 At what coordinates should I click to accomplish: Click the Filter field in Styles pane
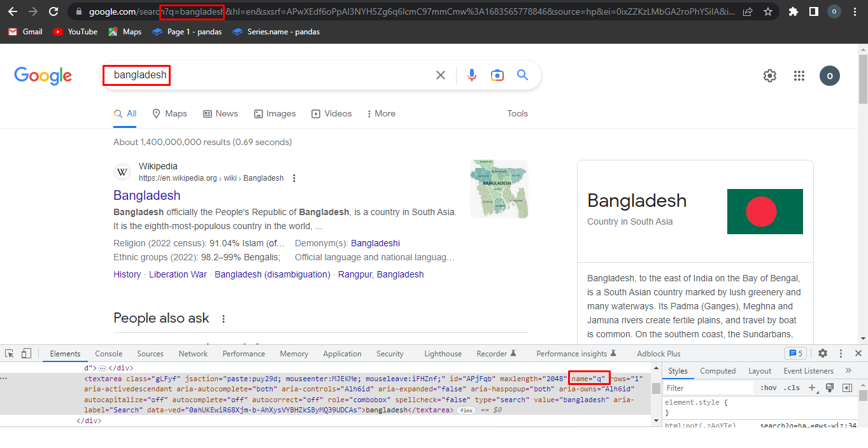click(707, 388)
